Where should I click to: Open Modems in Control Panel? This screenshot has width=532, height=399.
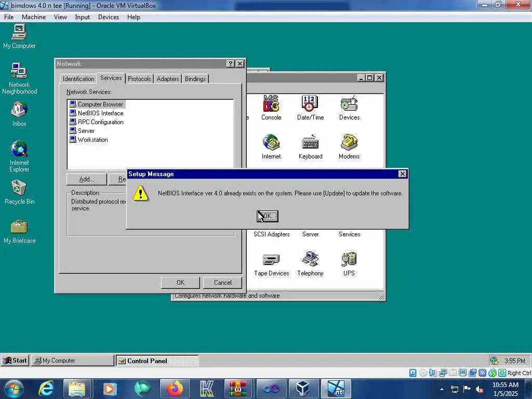pyautogui.click(x=349, y=147)
